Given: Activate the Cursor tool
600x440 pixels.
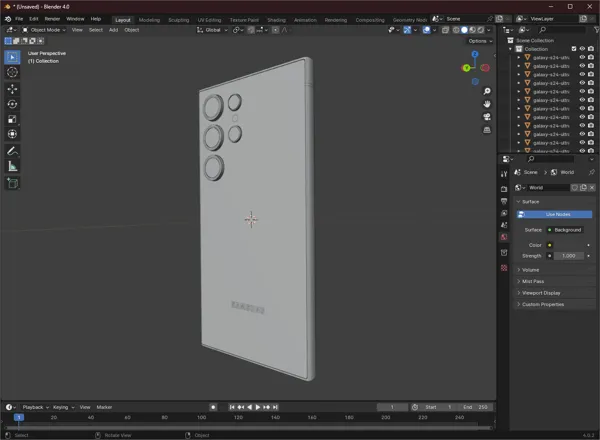Looking at the screenshot, I should click(12, 72).
